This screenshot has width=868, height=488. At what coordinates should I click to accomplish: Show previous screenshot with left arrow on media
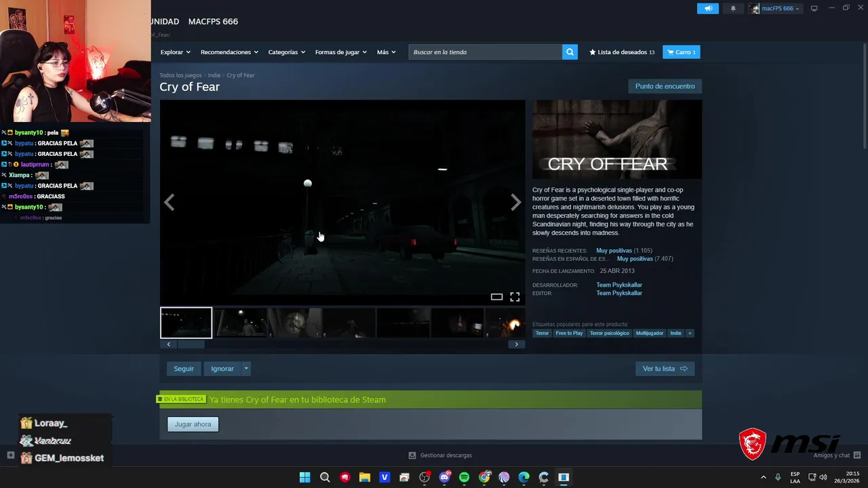click(169, 202)
